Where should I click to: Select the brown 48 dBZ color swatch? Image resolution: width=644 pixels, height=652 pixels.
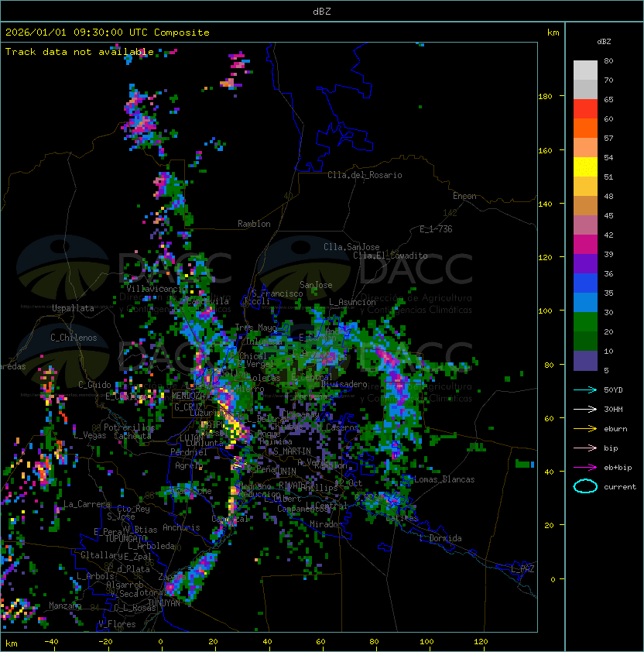click(585, 206)
